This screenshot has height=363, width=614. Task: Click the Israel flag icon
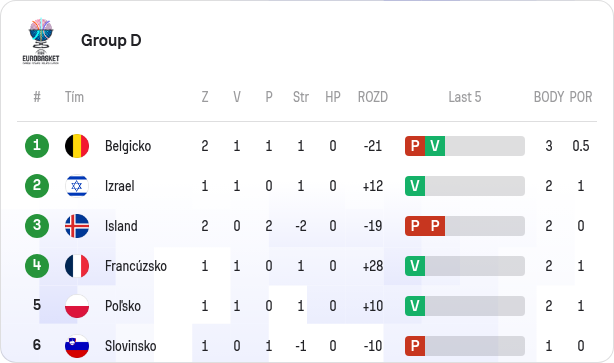(x=77, y=186)
